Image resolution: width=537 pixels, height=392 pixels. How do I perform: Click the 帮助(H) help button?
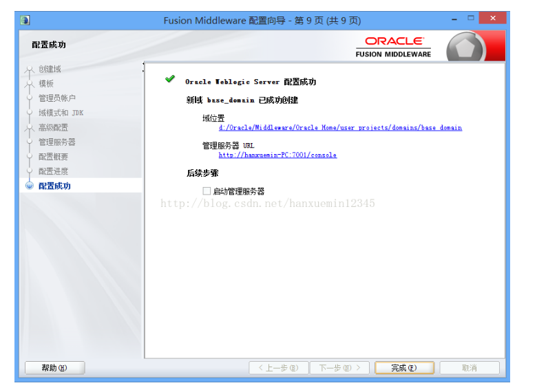tap(55, 368)
